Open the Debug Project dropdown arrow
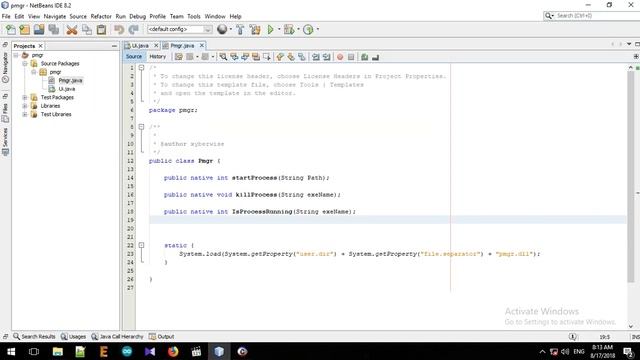 pos(298,29)
